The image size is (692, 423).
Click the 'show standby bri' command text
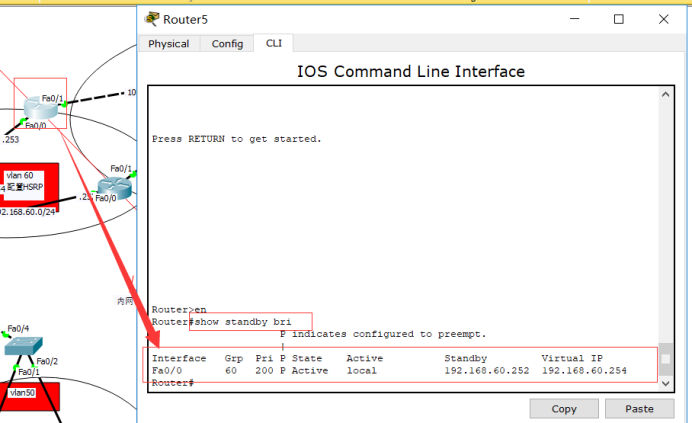243,322
